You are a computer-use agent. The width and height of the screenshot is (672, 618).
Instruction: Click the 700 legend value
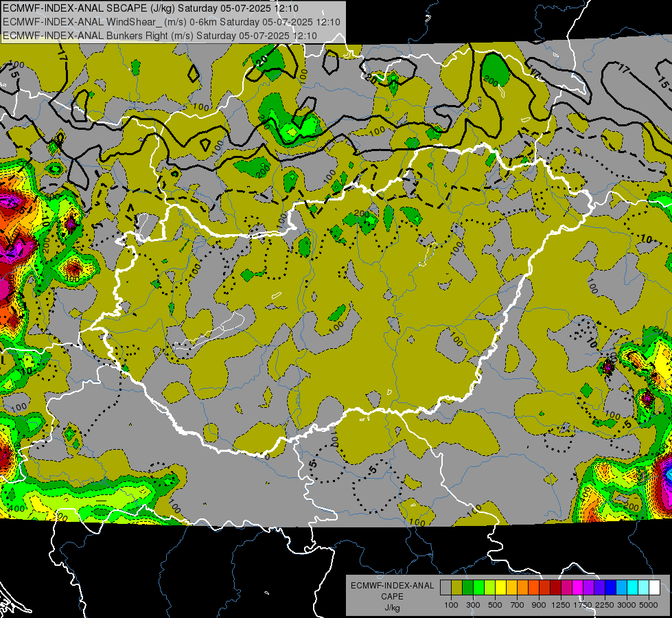(x=518, y=605)
